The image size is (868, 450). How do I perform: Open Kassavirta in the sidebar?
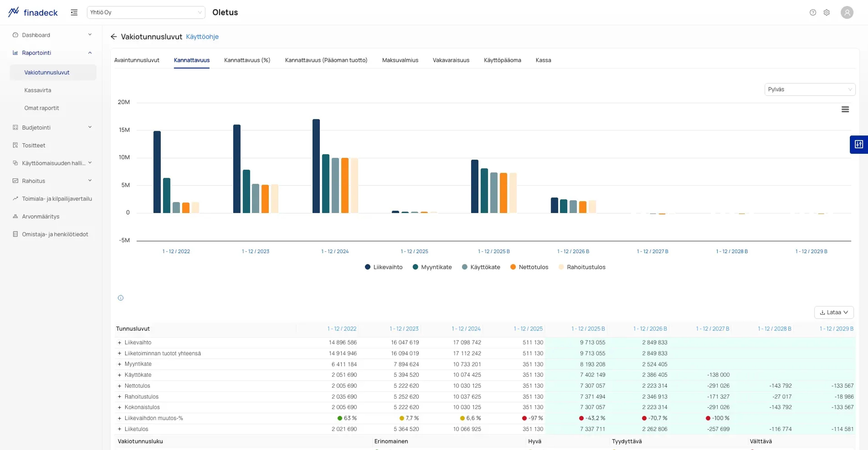point(38,90)
